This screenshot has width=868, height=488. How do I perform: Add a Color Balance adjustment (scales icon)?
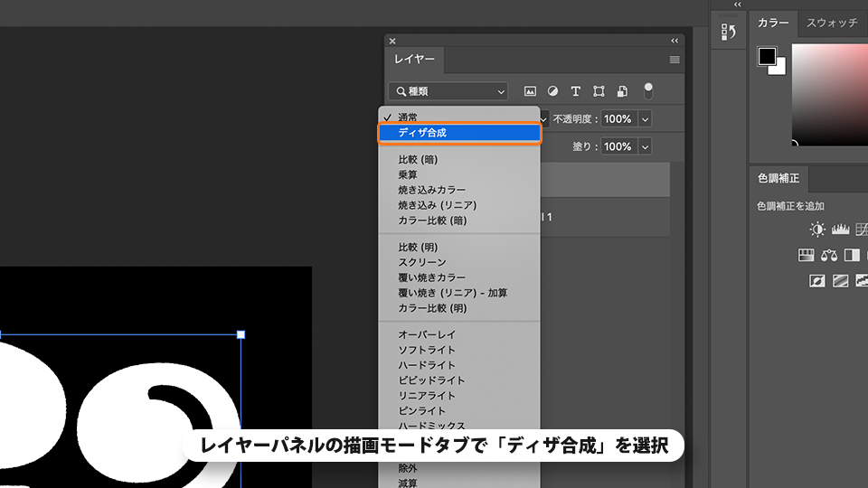pyautogui.click(x=829, y=255)
